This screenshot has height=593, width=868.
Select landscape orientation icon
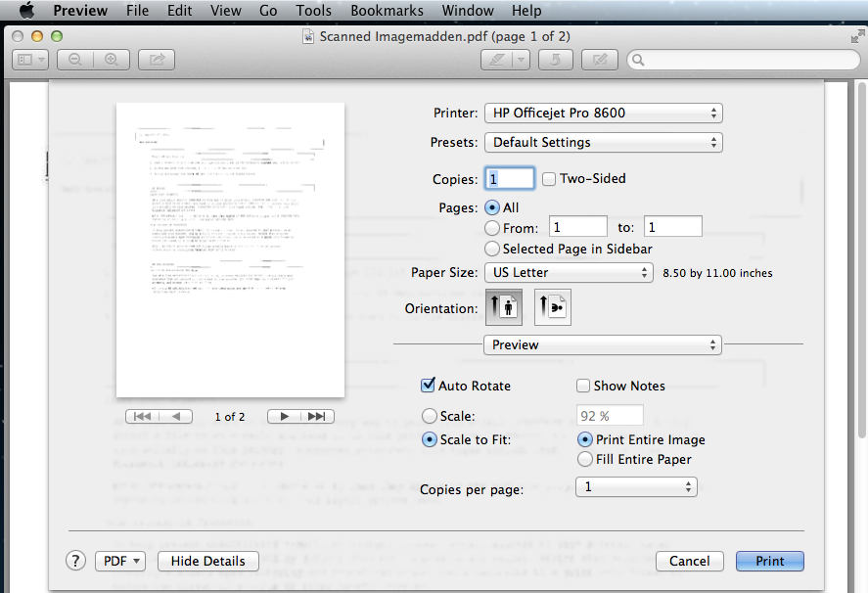[553, 307]
